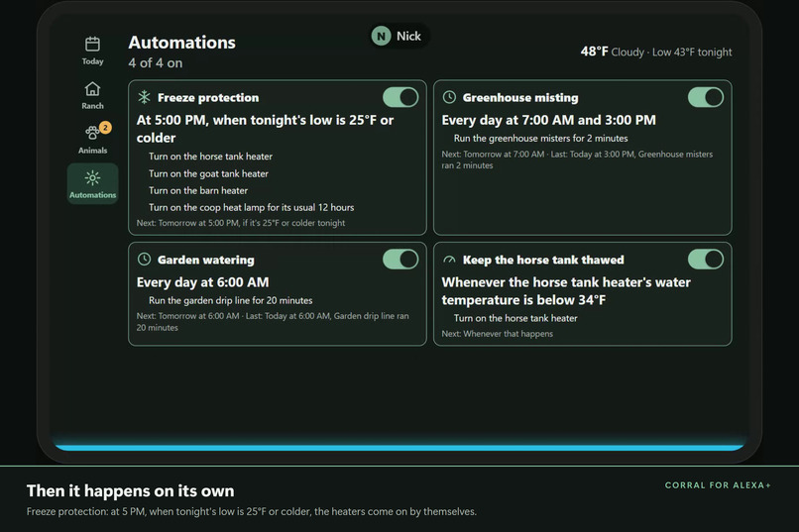The height and width of the screenshot is (532, 799).
Task: Disable Keep the horse tank thawed switch
Action: click(706, 260)
